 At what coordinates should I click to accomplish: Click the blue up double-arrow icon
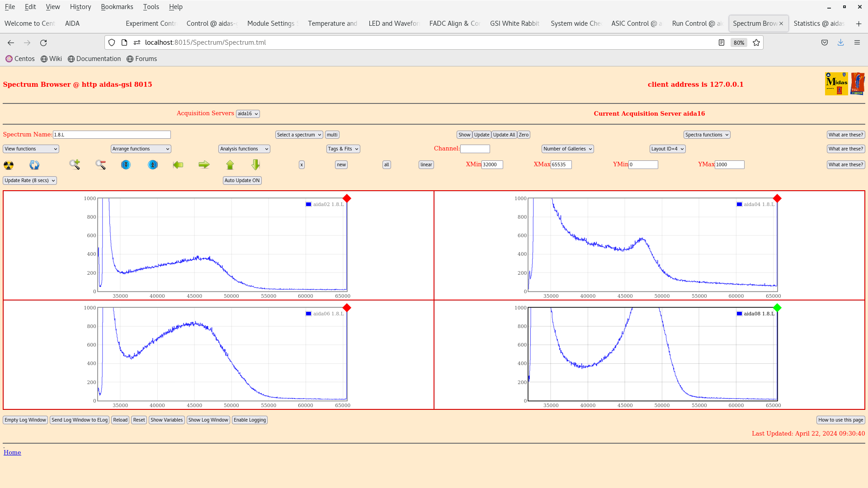(x=153, y=165)
